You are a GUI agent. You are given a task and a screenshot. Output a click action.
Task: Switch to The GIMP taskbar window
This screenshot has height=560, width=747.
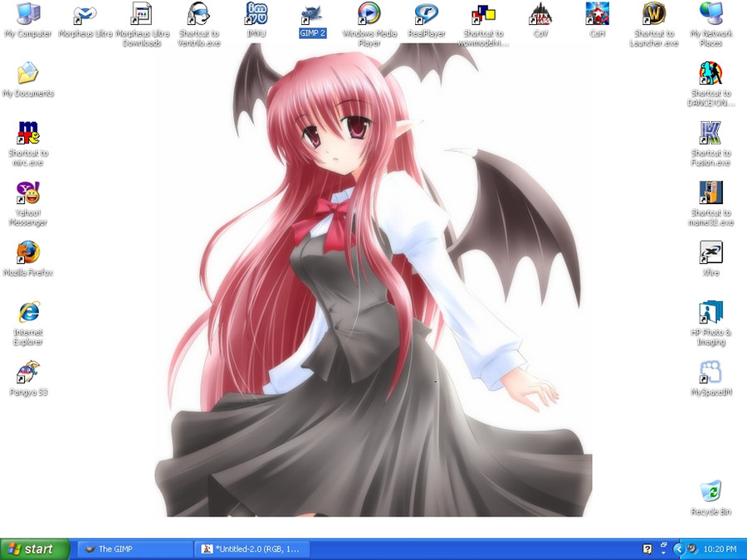tap(135, 549)
